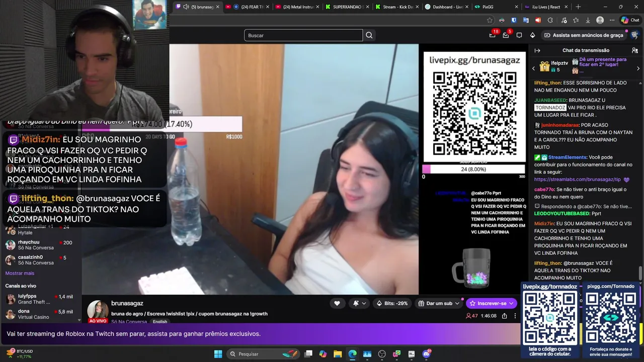The height and width of the screenshot is (362, 644).
Task: Open notification settings bell dropdown
Action: click(359, 303)
